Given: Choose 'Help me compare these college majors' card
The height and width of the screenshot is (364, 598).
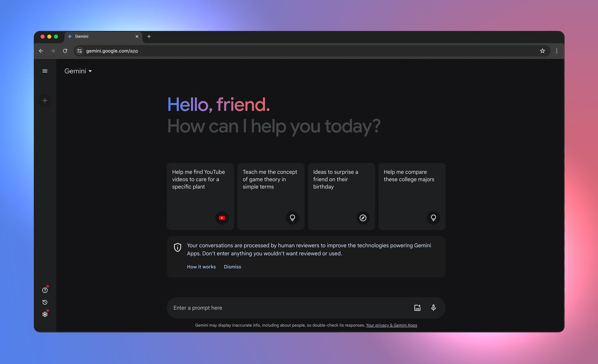Looking at the screenshot, I should pyautogui.click(x=412, y=196).
